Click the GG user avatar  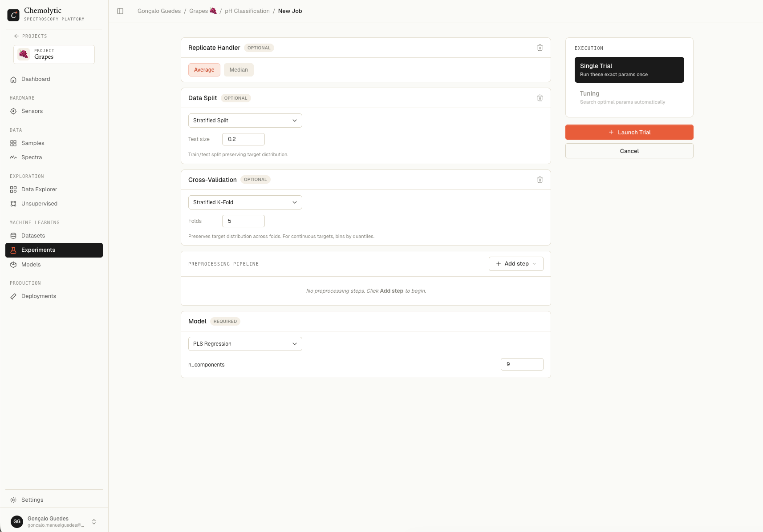(x=17, y=522)
